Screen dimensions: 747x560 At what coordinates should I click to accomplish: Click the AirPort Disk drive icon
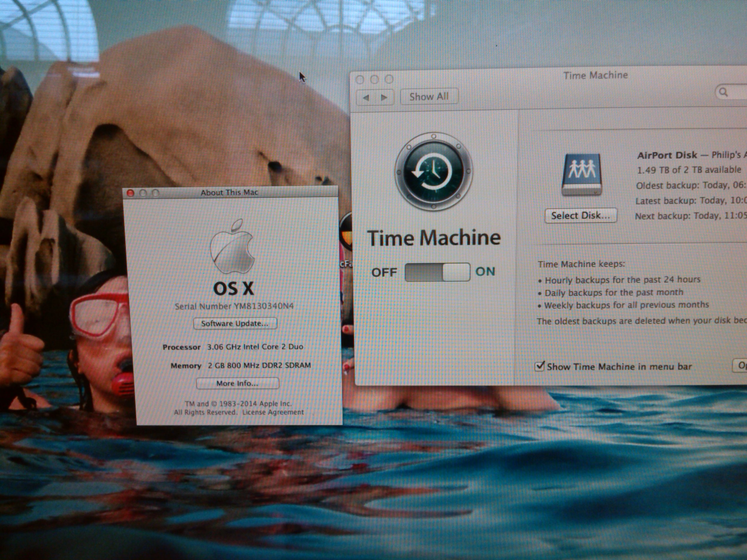pyautogui.click(x=582, y=175)
